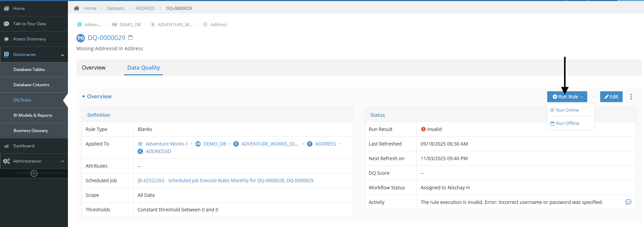Screen dimensions: 644x227
Task: Click the ADDRESSID column C icon
Action: tap(140, 151)
